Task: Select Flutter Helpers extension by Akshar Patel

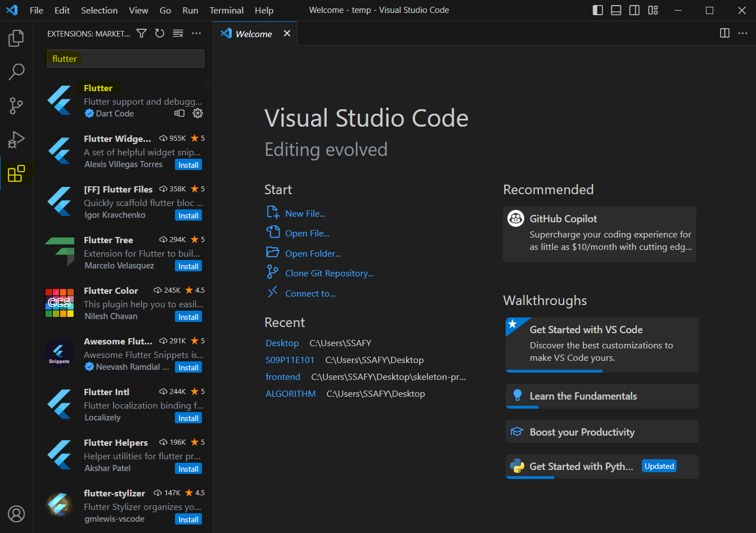Action: pyautogui.click(x=123, y=455)
